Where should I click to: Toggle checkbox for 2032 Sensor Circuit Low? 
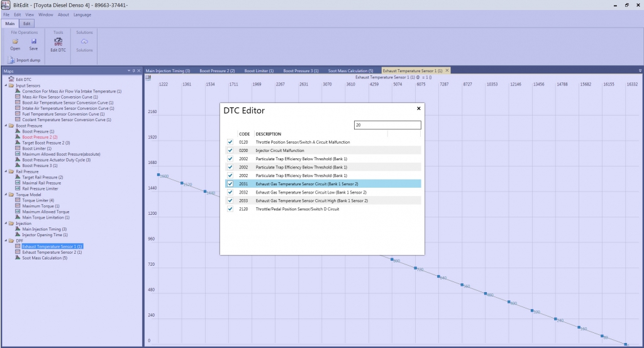(x=230, y=192)
